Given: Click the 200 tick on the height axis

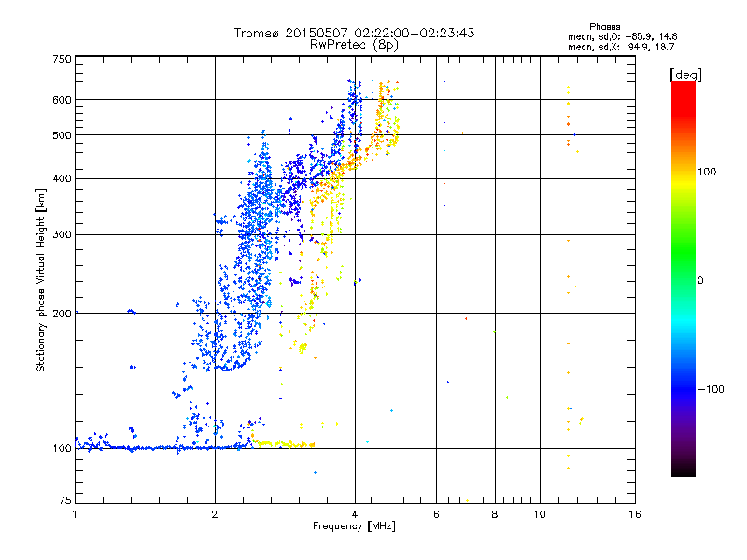Looking at the screenshot, I should (62, 314).
